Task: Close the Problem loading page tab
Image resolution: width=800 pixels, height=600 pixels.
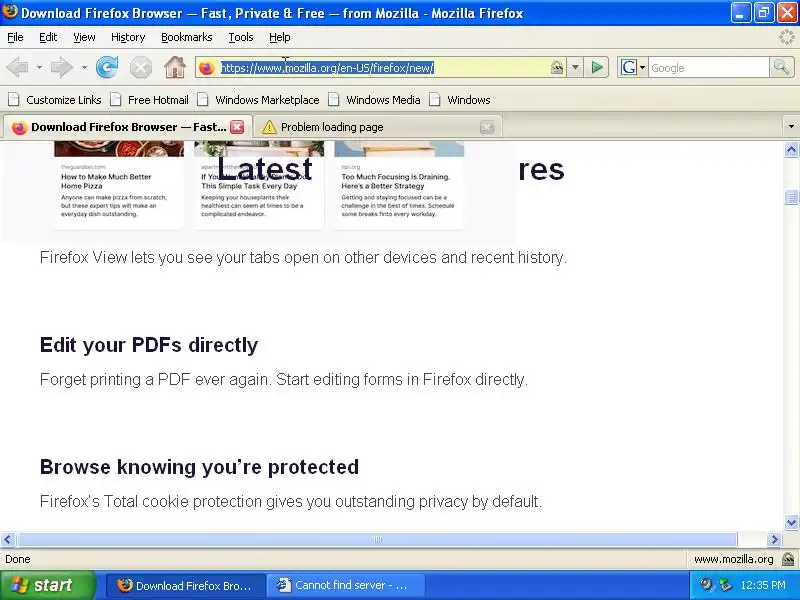Action: [x=487, y=127]
